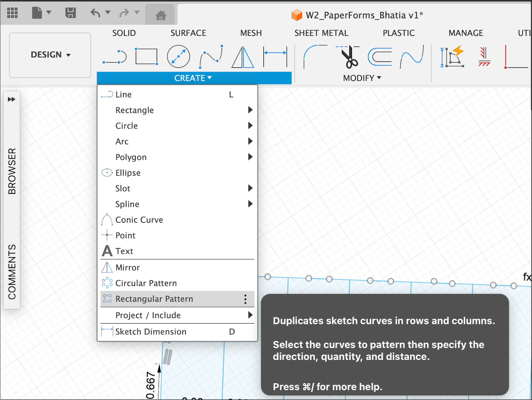Click the three-dot options on Rectangular Pattern
The image size is (532, 400).
(246, 299)
